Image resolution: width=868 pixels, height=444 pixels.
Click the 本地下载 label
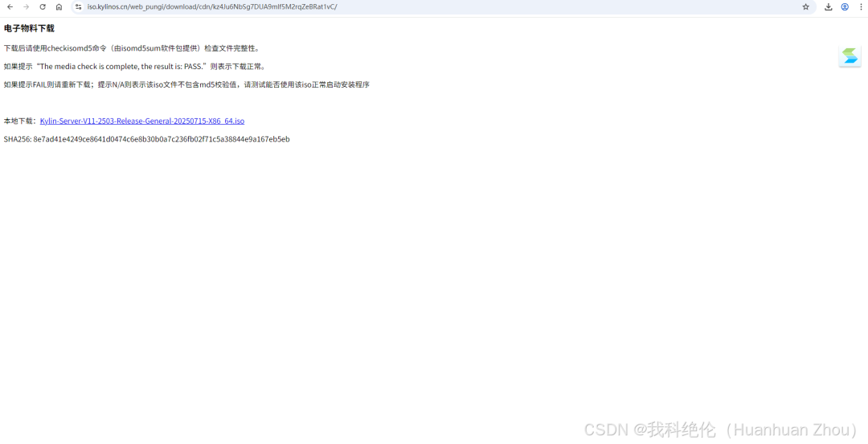pyautogui.click(x=20, y=121)
